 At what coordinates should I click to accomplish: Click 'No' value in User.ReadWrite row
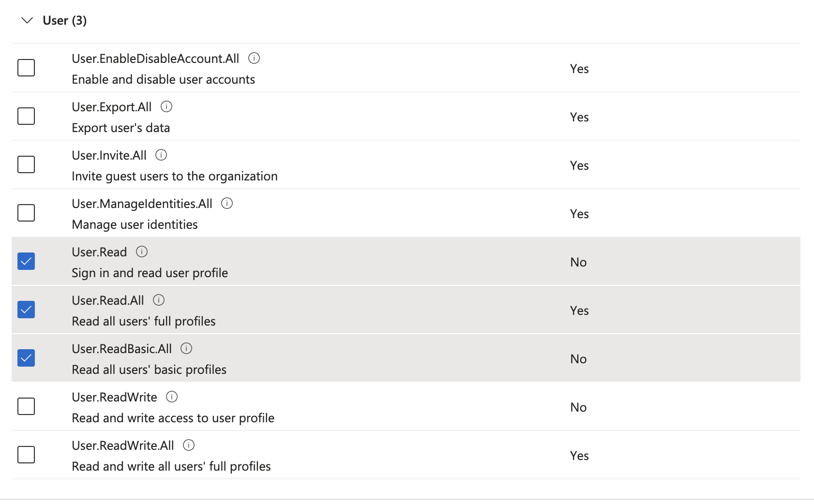coord(578,407)
